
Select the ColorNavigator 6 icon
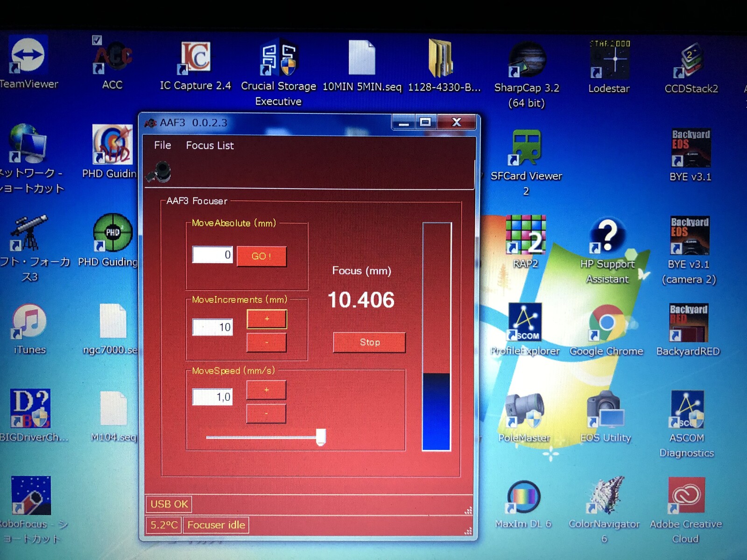click(605, 511)
